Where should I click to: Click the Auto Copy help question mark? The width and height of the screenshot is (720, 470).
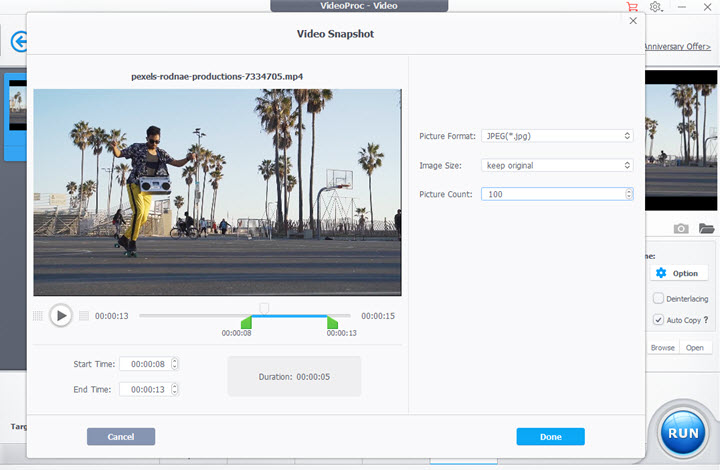pos(706,320)
